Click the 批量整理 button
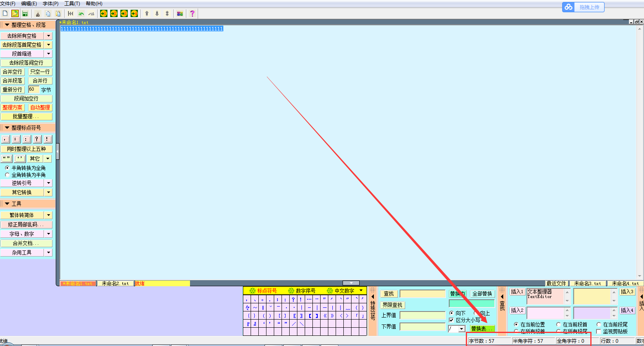Screen dimensions: 644x346 pyautogui.click(x=26, y=116)
